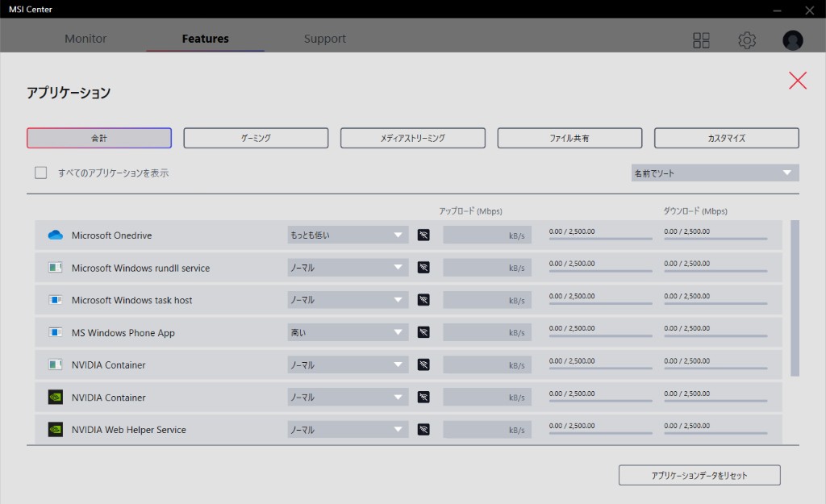Image resolution: width=826 pixels, height=504 pixels.
Task: Select the ゲーミング category button
Action: (256, 138)
